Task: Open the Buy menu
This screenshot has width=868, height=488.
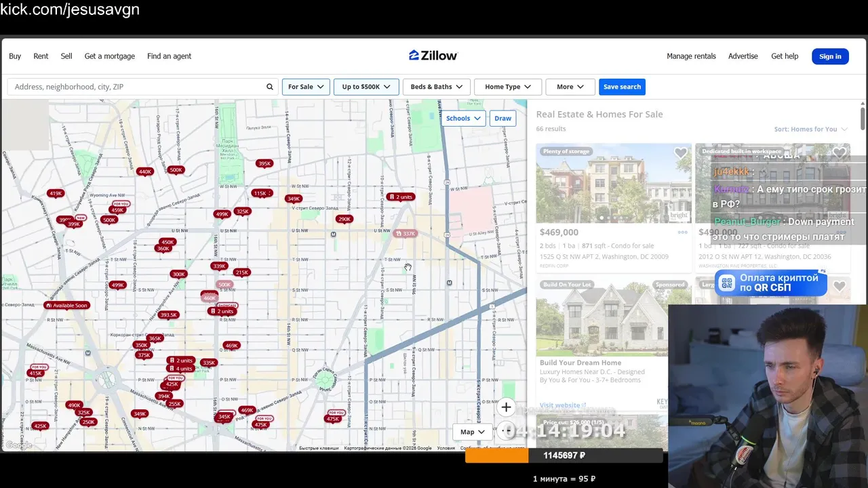Action: (15, 56)
